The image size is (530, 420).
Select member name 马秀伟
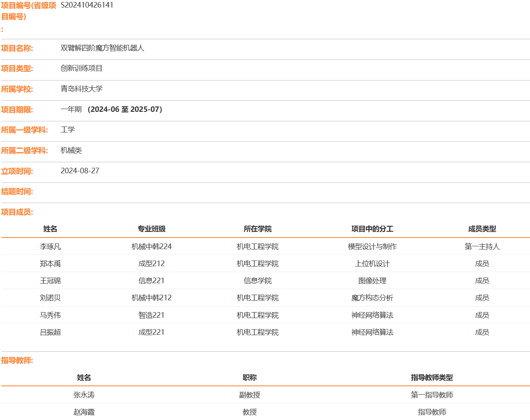click(50, 315)
